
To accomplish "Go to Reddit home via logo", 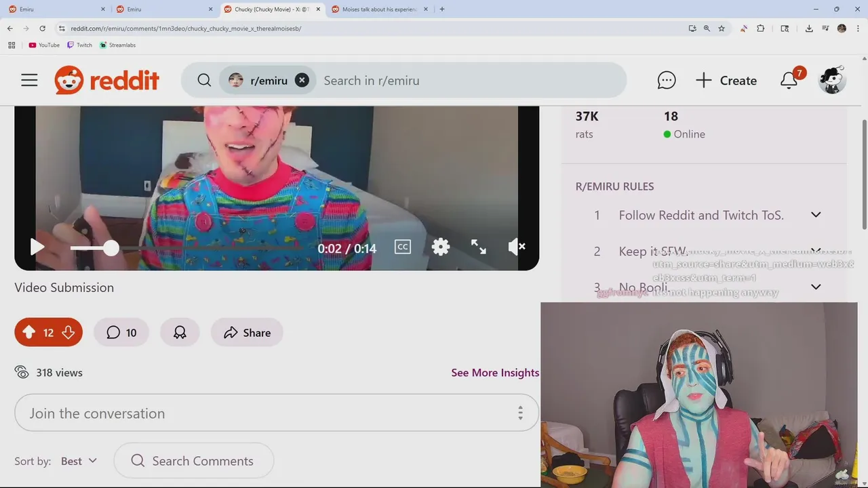I will click(107, 81).
